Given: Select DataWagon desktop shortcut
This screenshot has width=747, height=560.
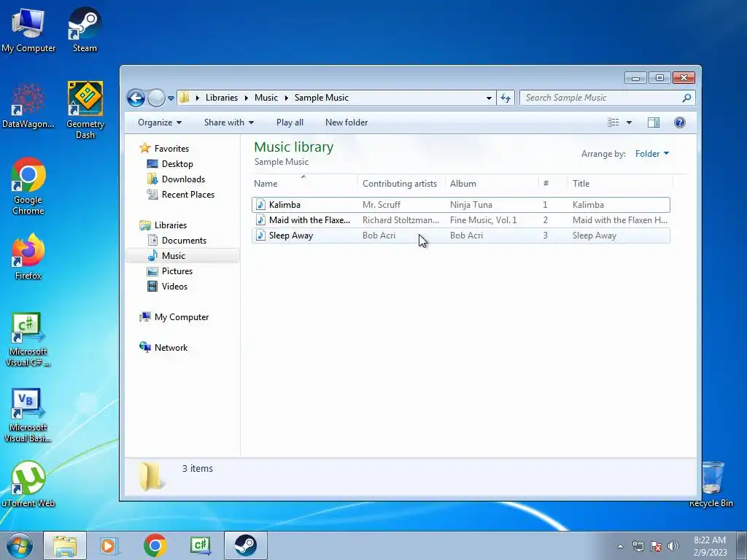Looking at the screenshot, I should [x=28, y=106].
